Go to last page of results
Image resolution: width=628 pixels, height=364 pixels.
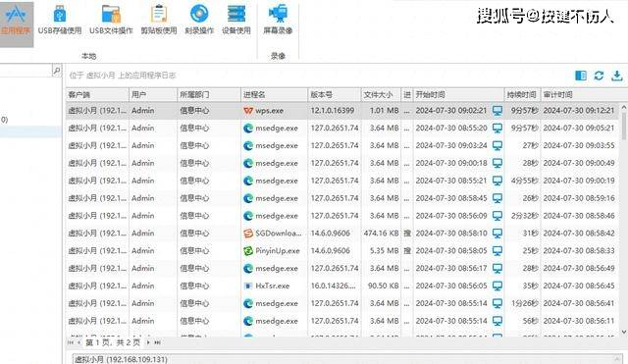point(157,342)
